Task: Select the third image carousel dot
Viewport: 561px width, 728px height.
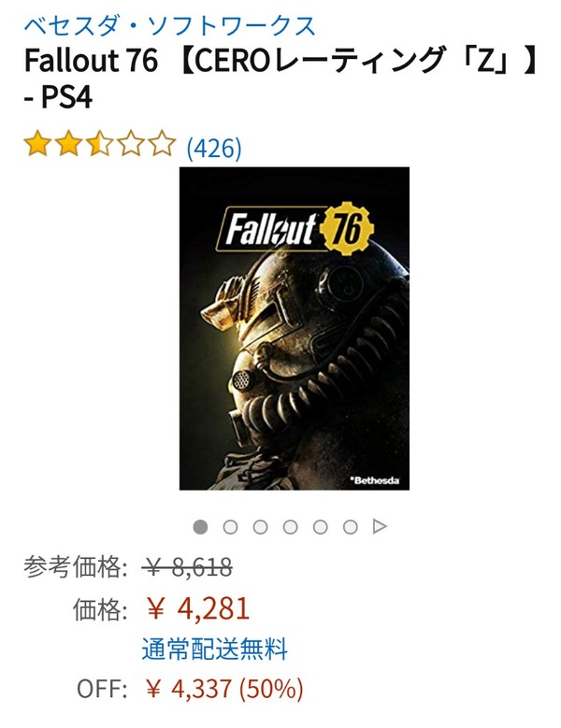Action: pos(260,527)
